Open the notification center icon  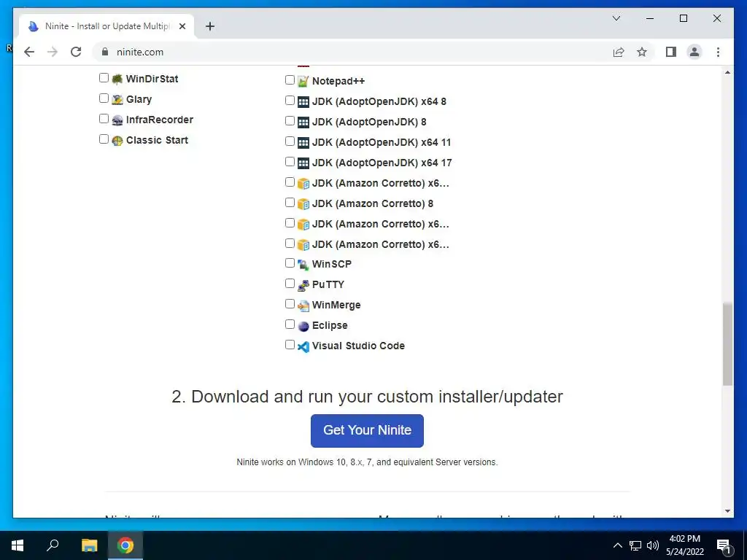pos(724,546)
